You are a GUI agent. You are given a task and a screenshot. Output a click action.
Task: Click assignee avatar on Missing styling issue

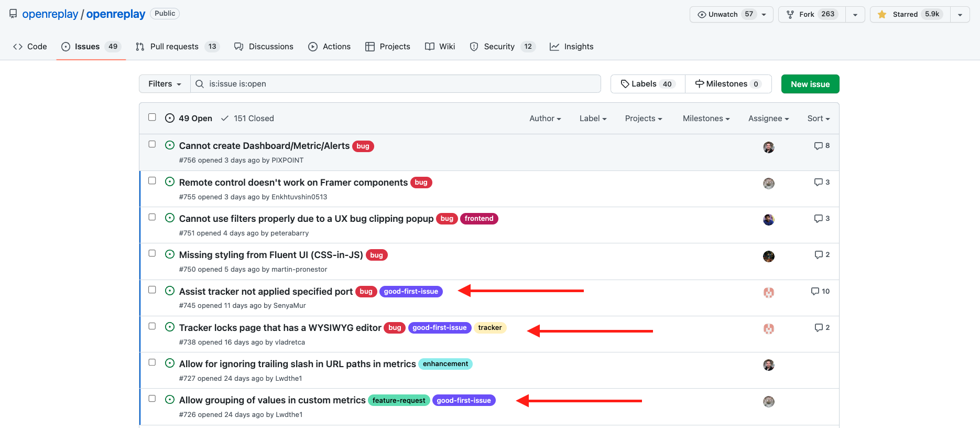point(769,256)
